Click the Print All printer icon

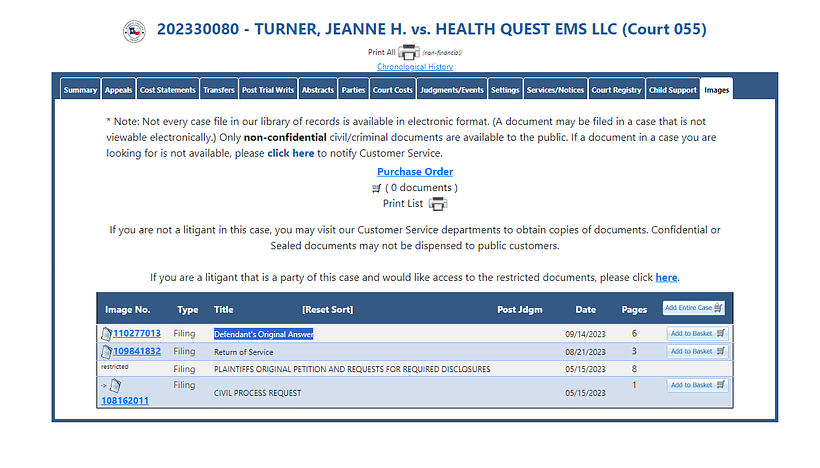pos(409,52)
